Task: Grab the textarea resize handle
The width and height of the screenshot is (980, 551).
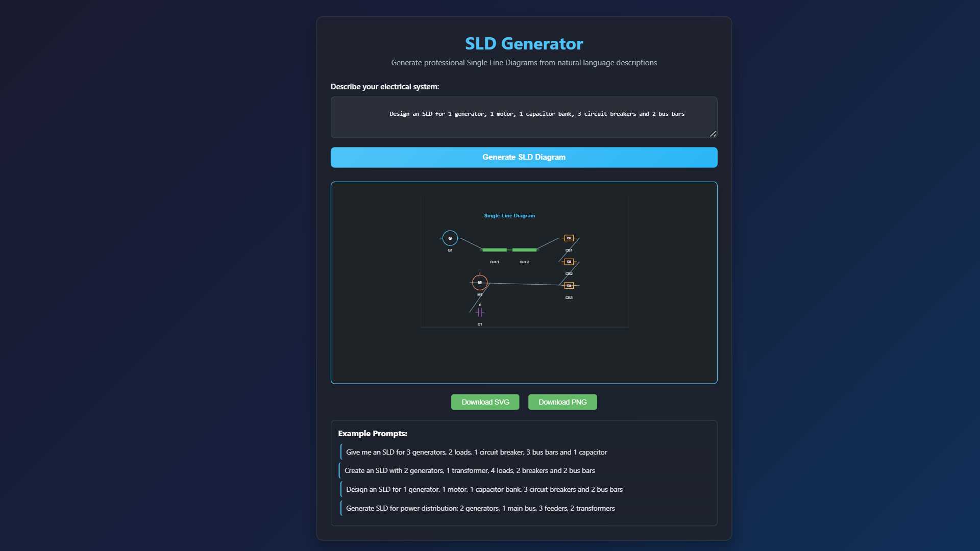Action: 713,134
